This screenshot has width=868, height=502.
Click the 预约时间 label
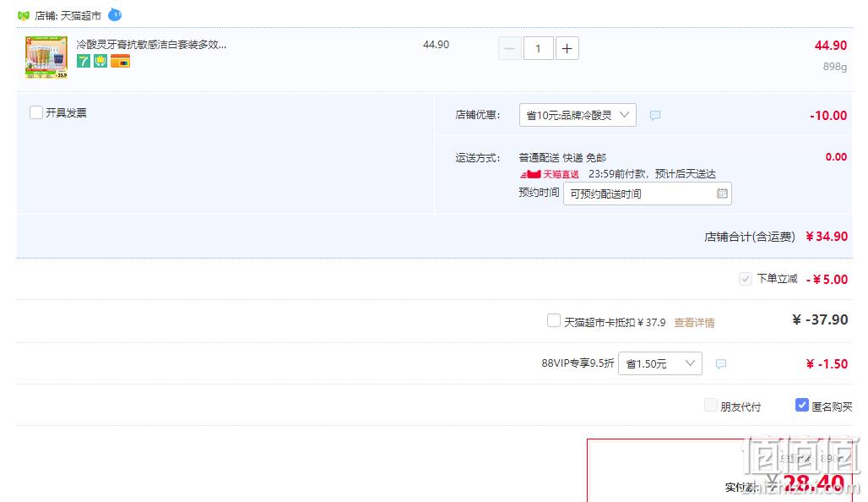click(539, 193)
